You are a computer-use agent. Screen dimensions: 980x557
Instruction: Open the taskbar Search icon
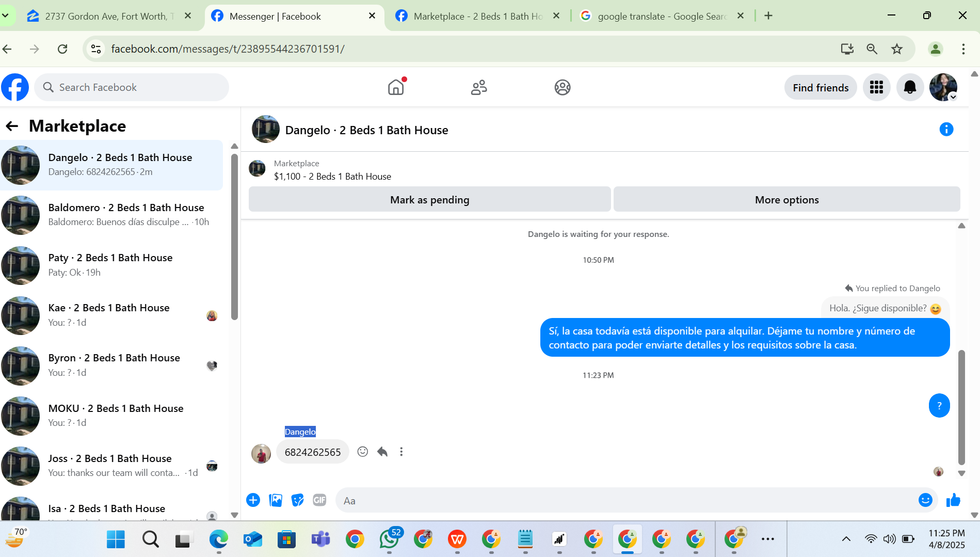150,539
